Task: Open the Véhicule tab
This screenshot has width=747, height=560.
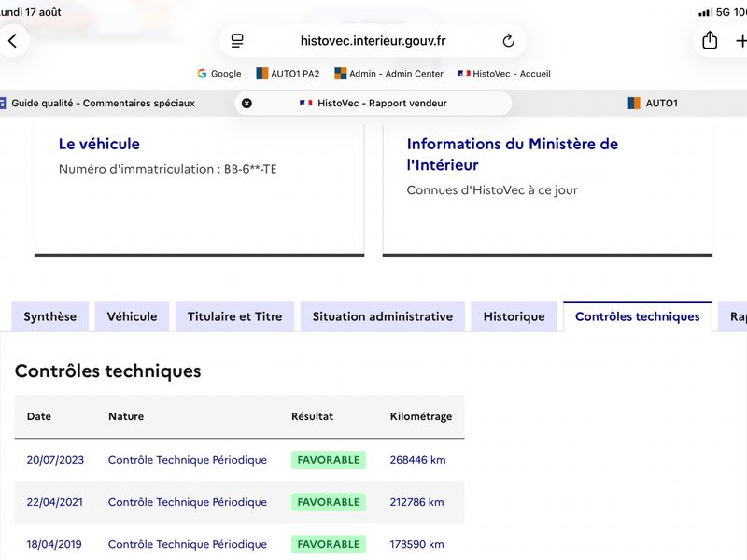Action: point(132,316)
